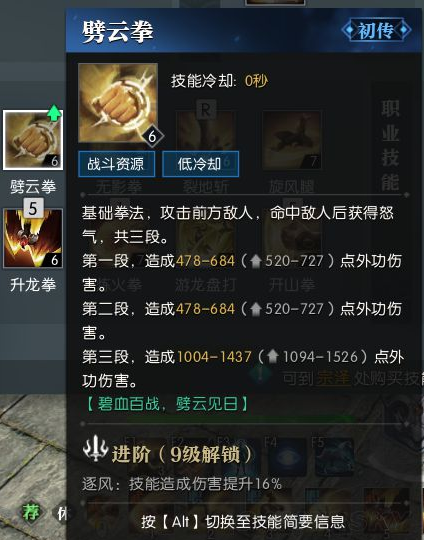Click the 低冷却 tag
This screenshot has width=424, height=540.
[x=200, y=164]
